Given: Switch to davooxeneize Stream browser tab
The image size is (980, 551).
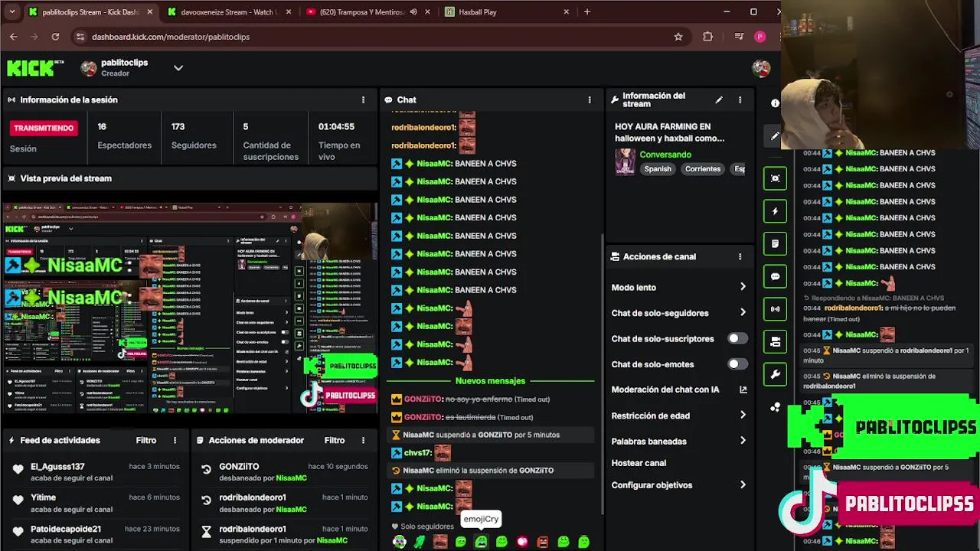Looking at the screenshot, I should [228, 12].
